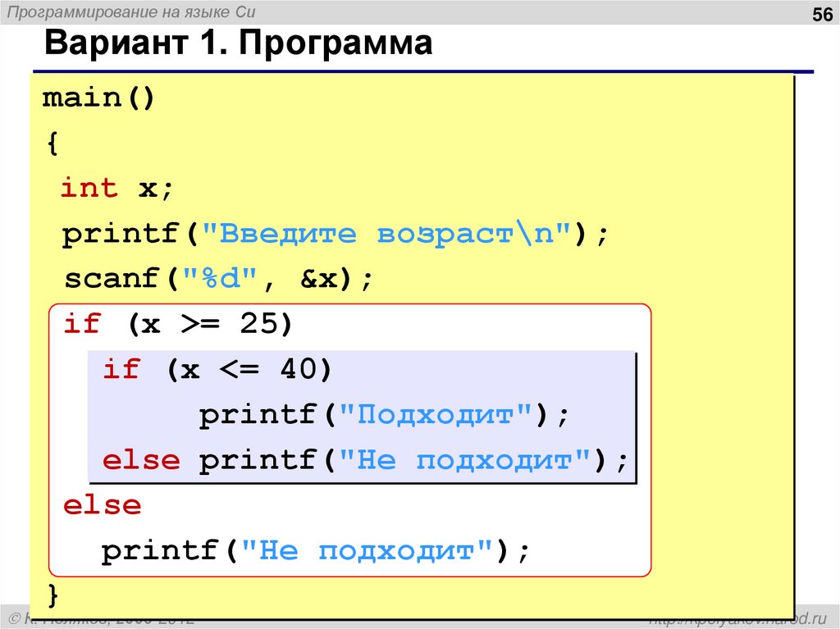Click the opening curly brace after main()

click(x=52, y=143)
